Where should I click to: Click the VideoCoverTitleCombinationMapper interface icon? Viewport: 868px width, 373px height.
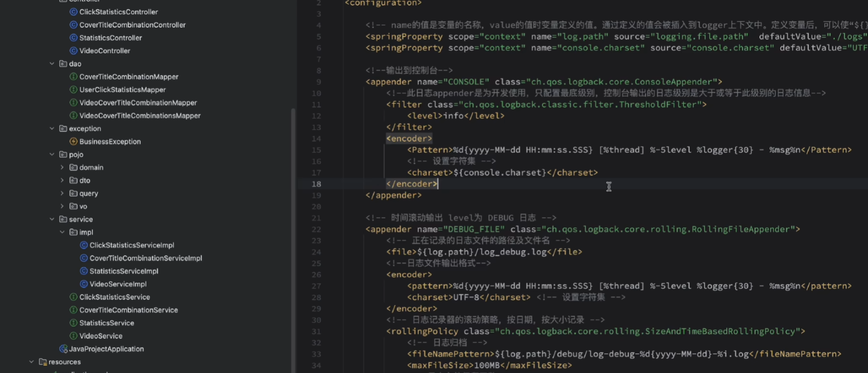(x=74, y=102)
